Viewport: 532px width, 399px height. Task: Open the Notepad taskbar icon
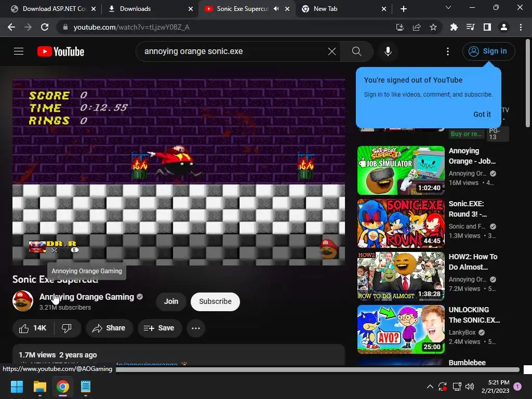(x=86, y=387)
